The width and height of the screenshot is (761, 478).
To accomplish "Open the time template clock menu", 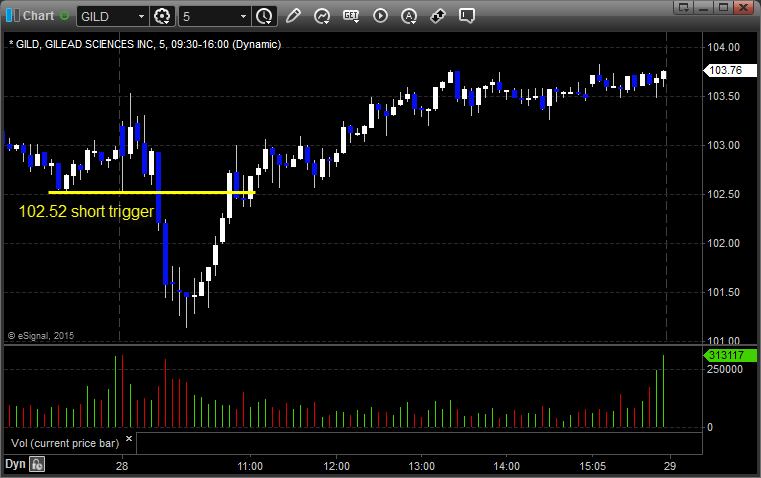I will [265, 16].
